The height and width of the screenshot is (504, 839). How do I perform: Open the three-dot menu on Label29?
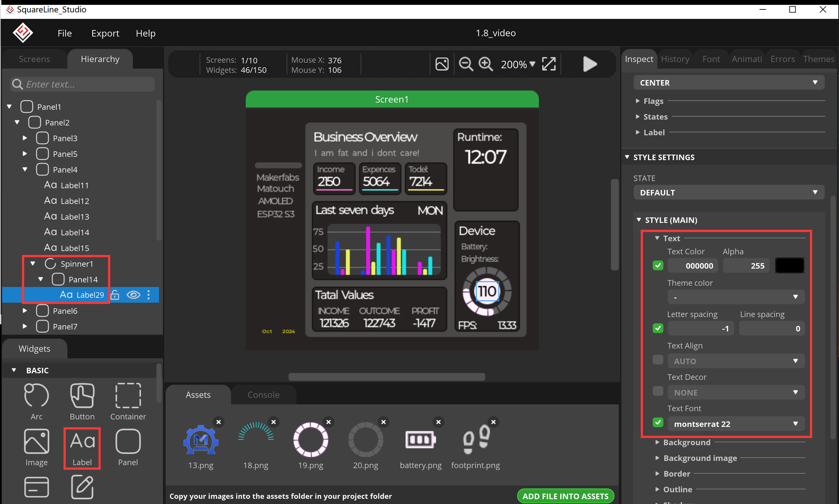pyautogui.click(x=149, y=295)
